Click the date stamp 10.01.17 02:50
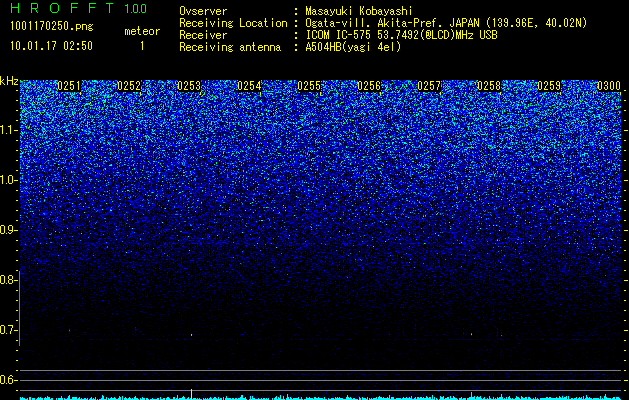Viewport: 629px width, 400px height. [51, 46]
